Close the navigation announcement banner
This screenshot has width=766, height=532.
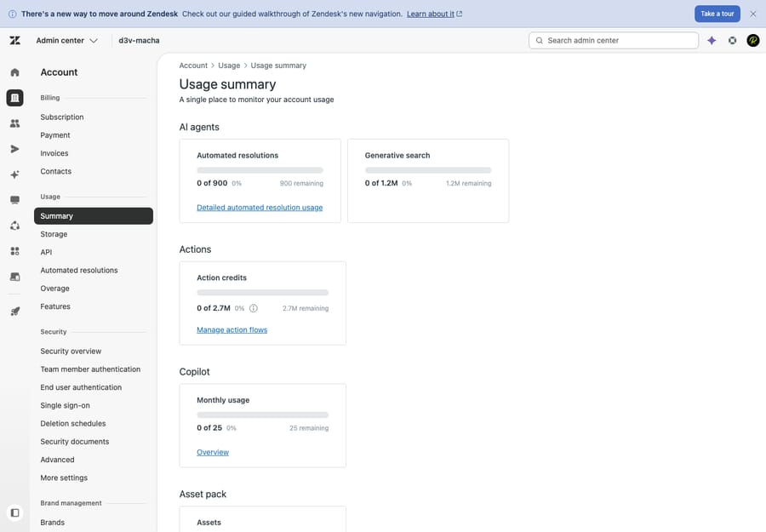click(753, 14)
